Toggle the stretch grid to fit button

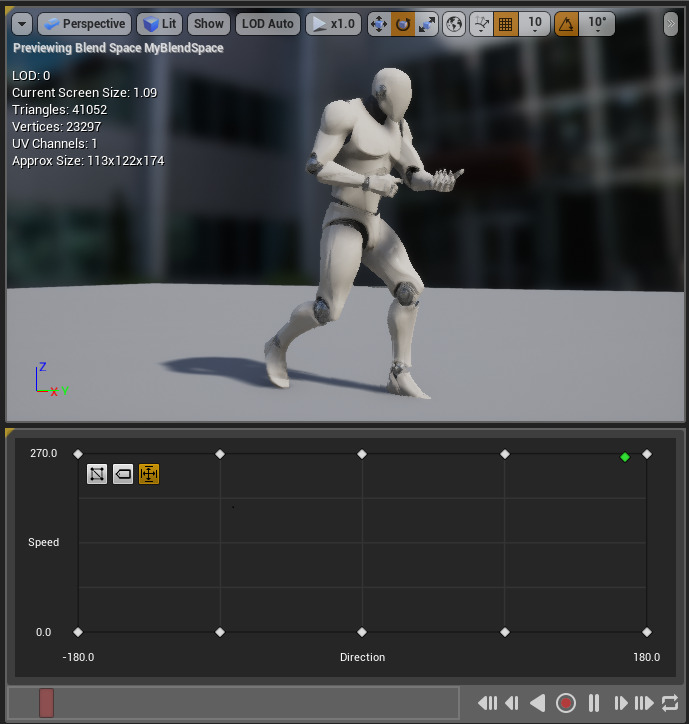[149, 474]
